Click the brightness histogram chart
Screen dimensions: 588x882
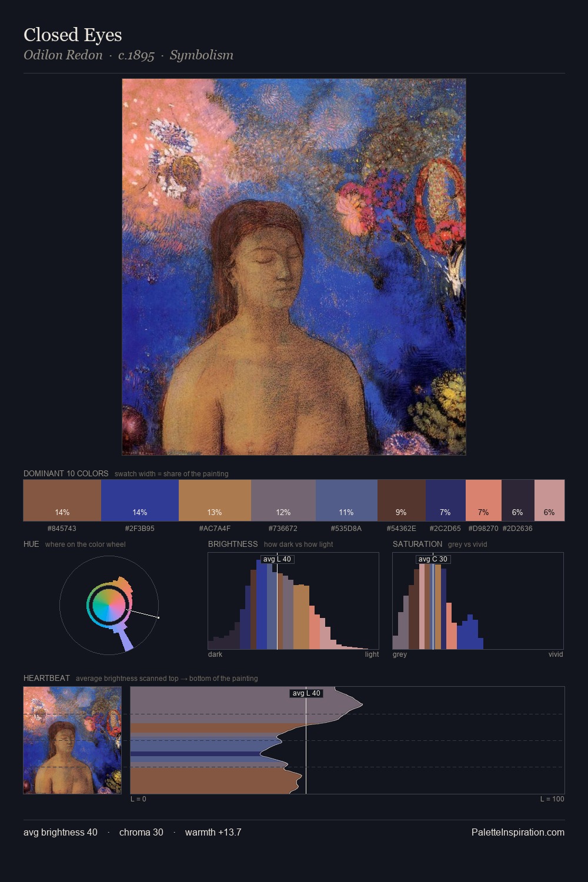tap(293, 601)
